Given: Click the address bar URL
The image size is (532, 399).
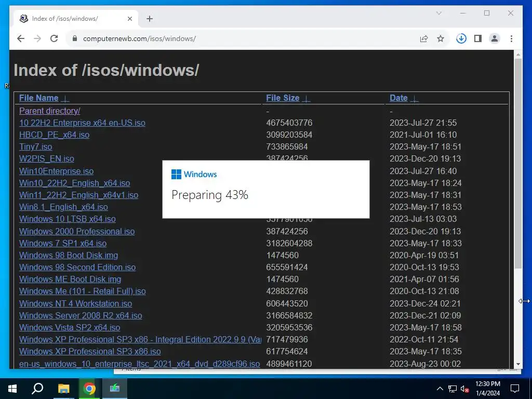Looking at the screenshot, I should coord(139,38).
